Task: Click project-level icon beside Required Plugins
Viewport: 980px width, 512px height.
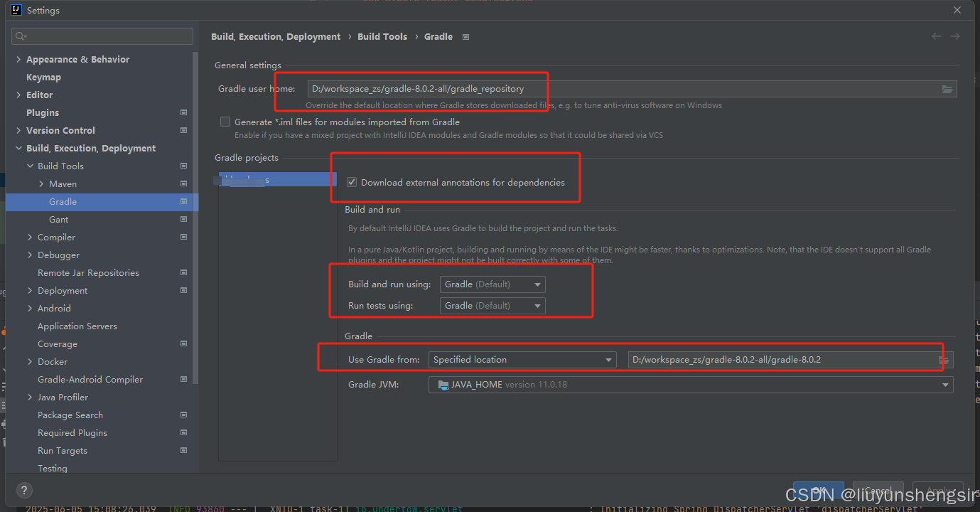Action: point(183,432)
